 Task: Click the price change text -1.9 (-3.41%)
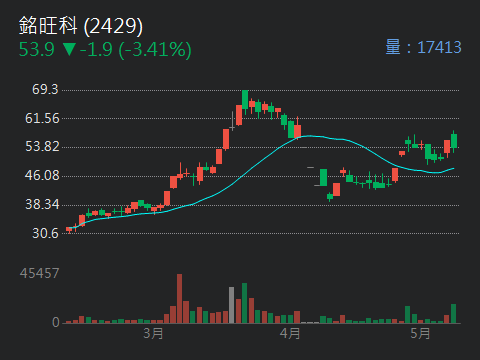136,50
